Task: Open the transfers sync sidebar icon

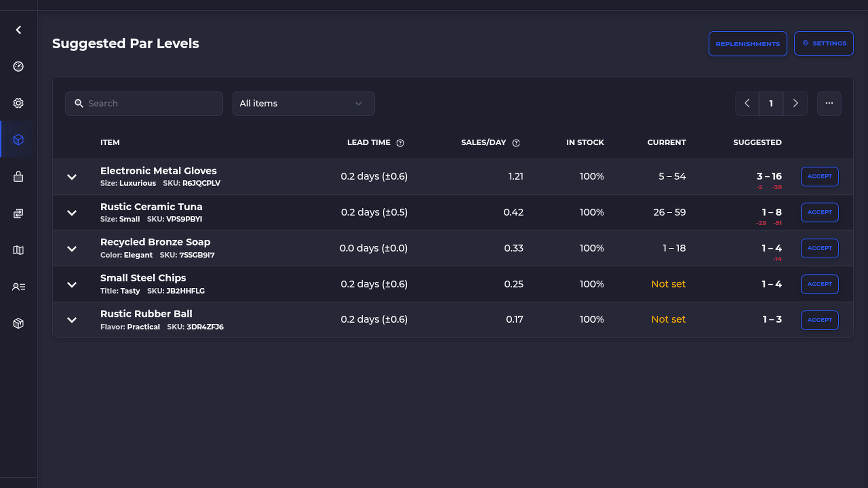Action: 19,213
